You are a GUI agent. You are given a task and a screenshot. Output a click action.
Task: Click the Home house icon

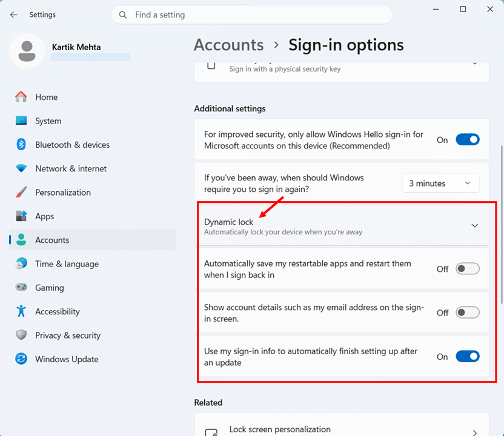click(21, 97)
